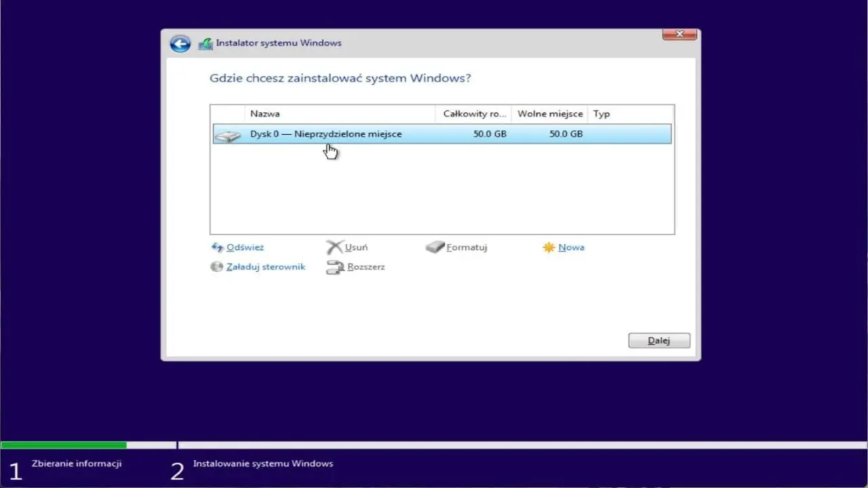Click the Typ column header

pos(629,114)
